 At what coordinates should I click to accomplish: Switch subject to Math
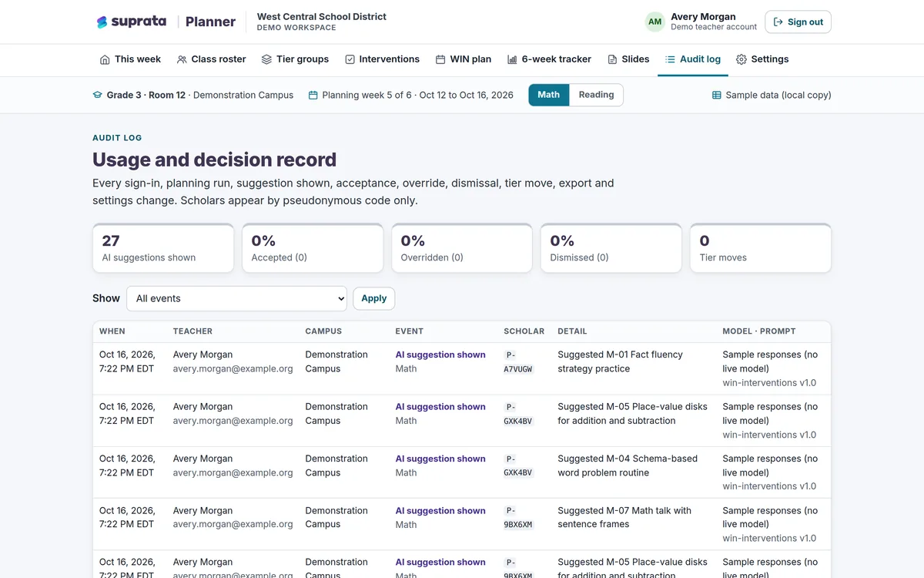pyautogui.click(x=549, y=95)
